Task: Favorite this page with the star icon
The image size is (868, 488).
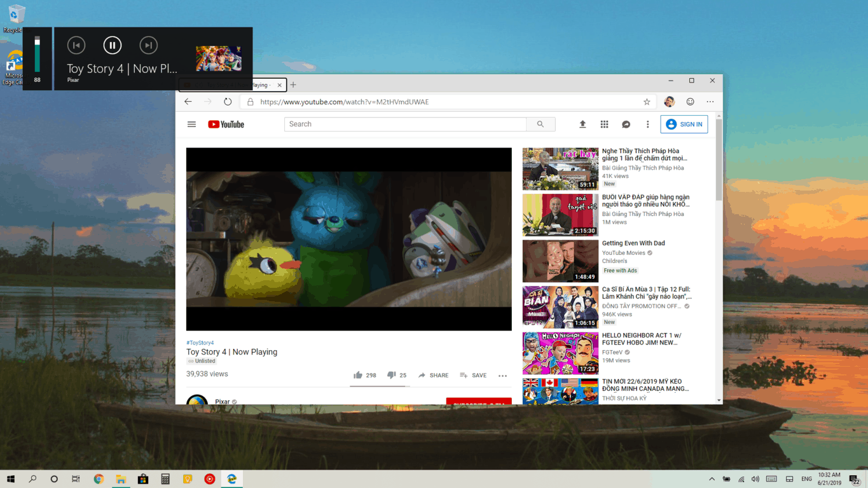Action: [647, 102]
